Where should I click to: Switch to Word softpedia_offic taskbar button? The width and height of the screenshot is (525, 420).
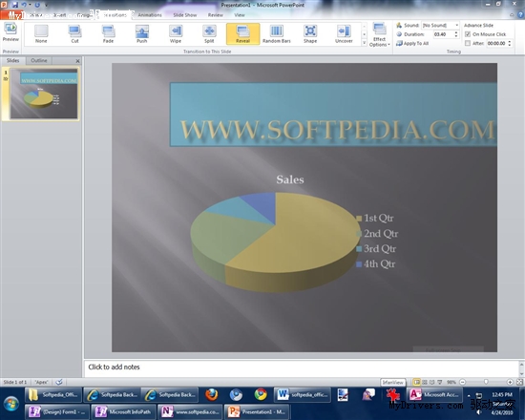point(303,394)
